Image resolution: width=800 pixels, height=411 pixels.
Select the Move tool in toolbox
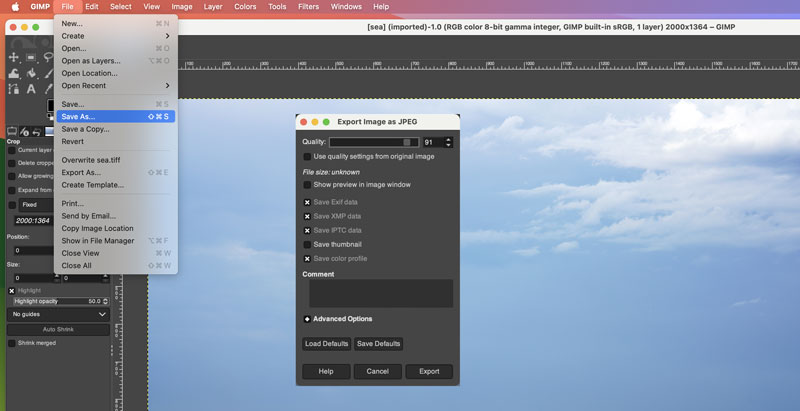(x=13, y=57)
